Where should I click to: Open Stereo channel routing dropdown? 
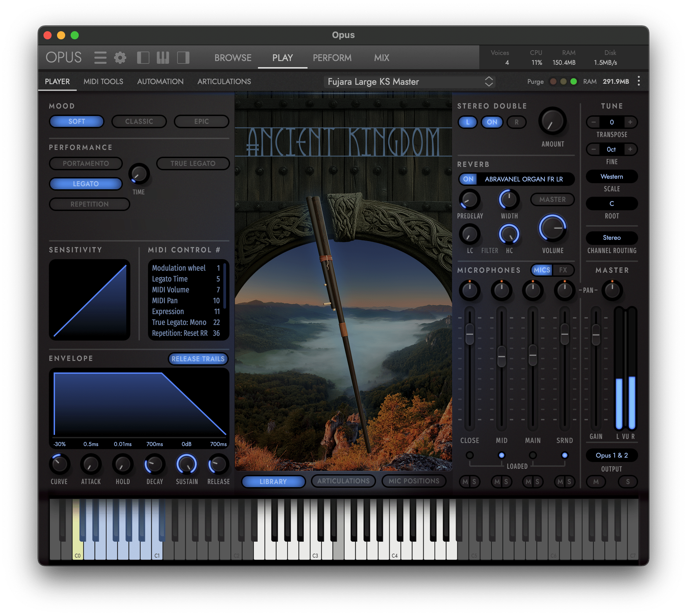[612, 238]
